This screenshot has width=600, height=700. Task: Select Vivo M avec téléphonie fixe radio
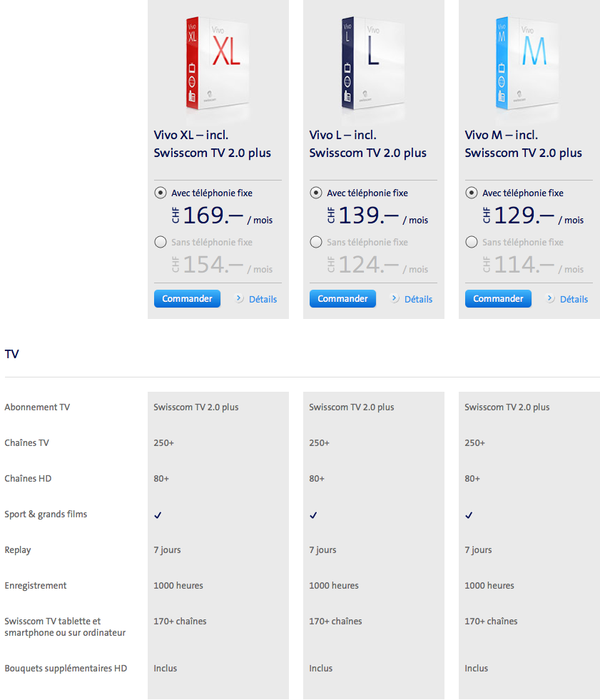[x=472, y=193]
